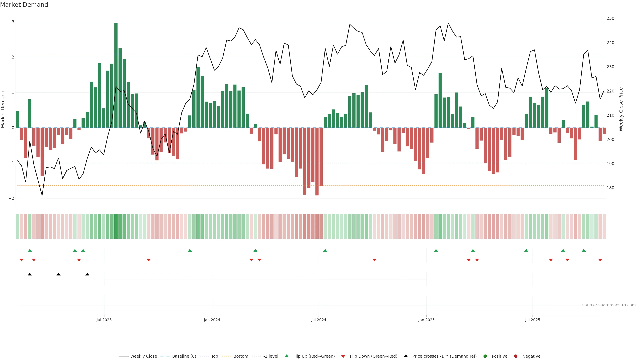Click the first green flip-up triangle marker

click(30, 250)
